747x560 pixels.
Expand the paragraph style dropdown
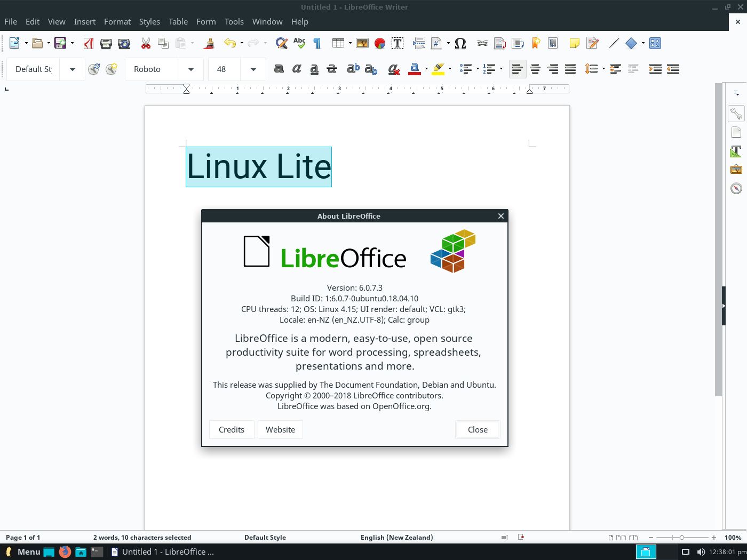(73, 69)
